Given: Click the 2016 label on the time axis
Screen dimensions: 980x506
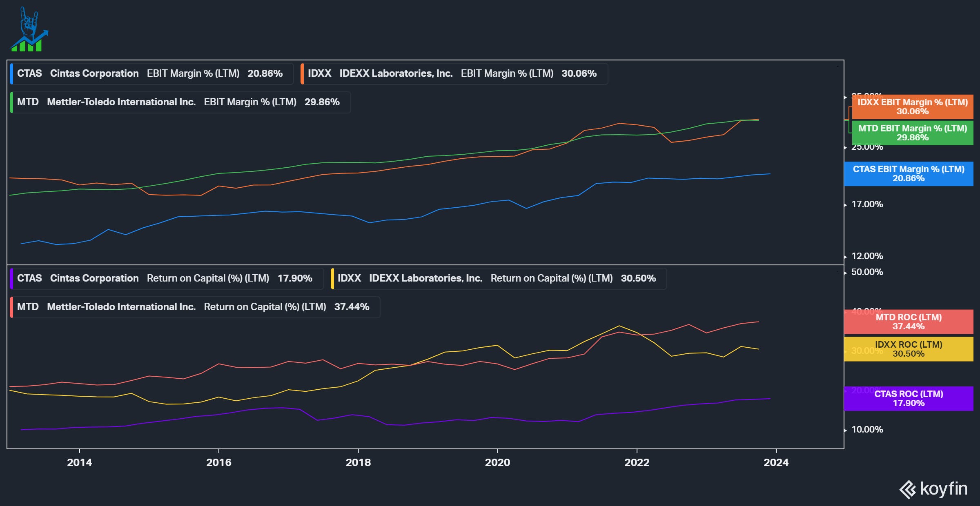Looking at the screenshot, I should coord(219,463).
